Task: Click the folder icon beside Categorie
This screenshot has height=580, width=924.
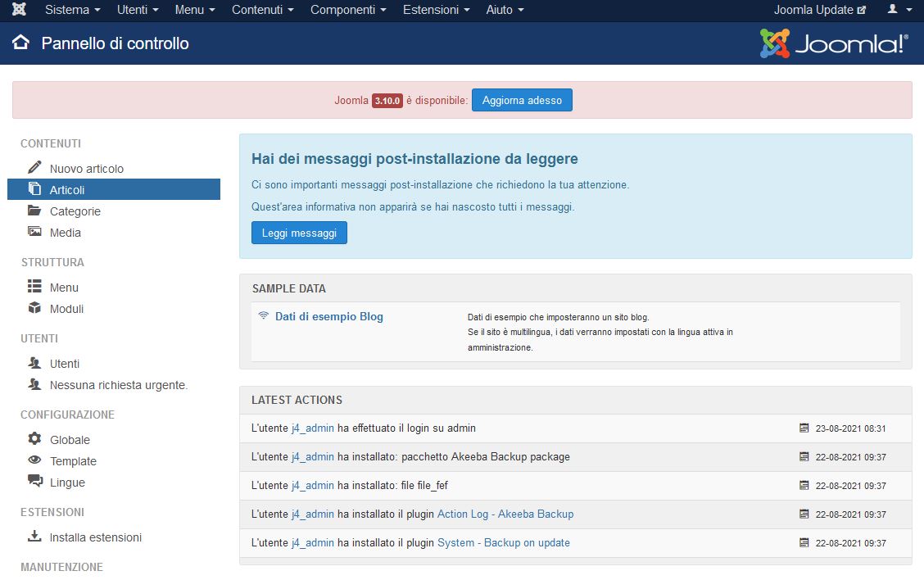Action: tap(34, 211)
